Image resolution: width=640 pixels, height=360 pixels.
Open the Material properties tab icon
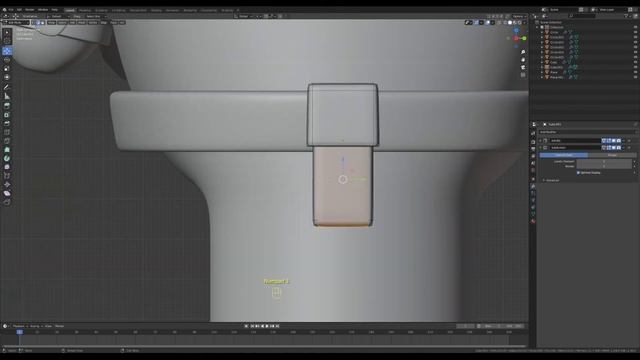click(x=533, y=221)
